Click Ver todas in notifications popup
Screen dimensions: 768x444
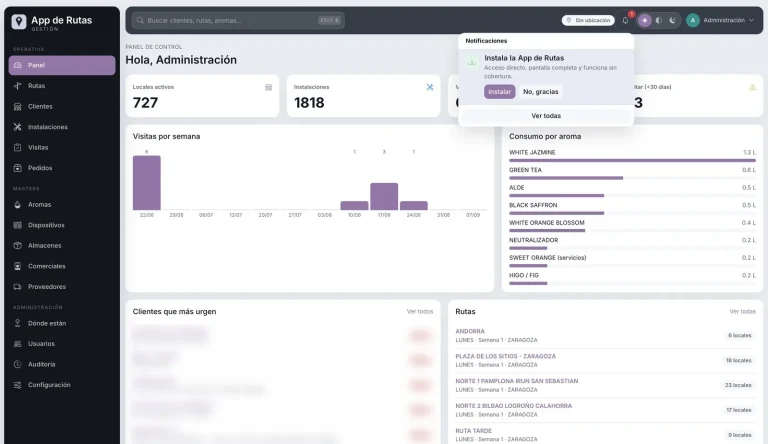click(546, 116)
